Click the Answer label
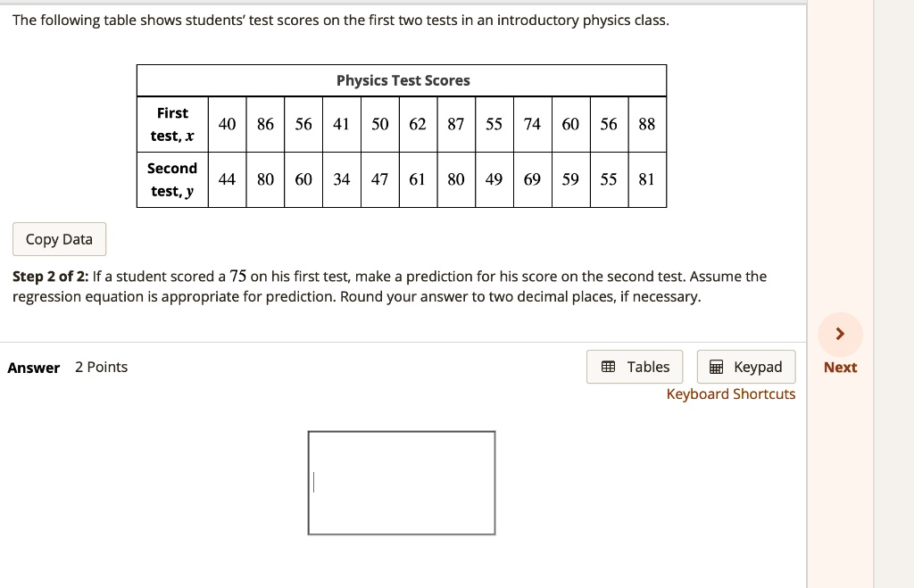Image resolution: width=914 pixels, height=588 pixels. pyautogui.click(x=34, y=367)
